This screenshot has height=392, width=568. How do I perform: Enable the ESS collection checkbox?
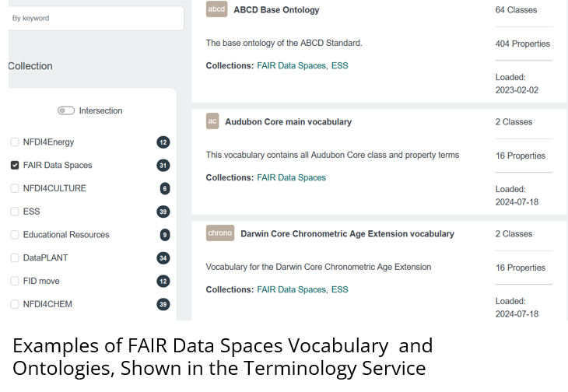[x=15, y=212]
